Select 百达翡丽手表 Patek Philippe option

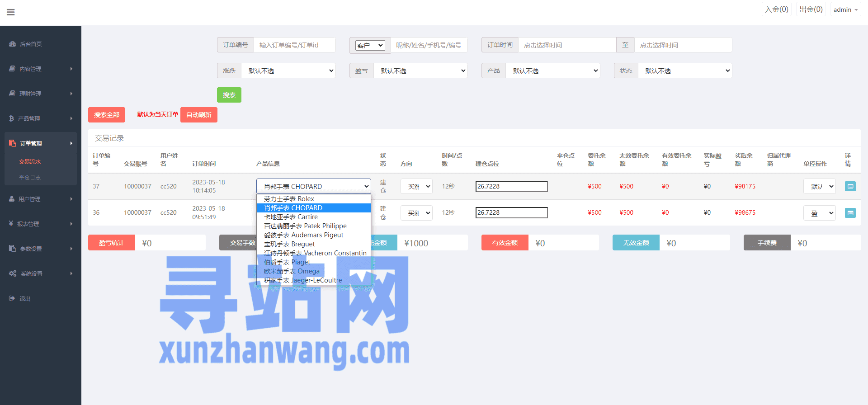point(314,226)
